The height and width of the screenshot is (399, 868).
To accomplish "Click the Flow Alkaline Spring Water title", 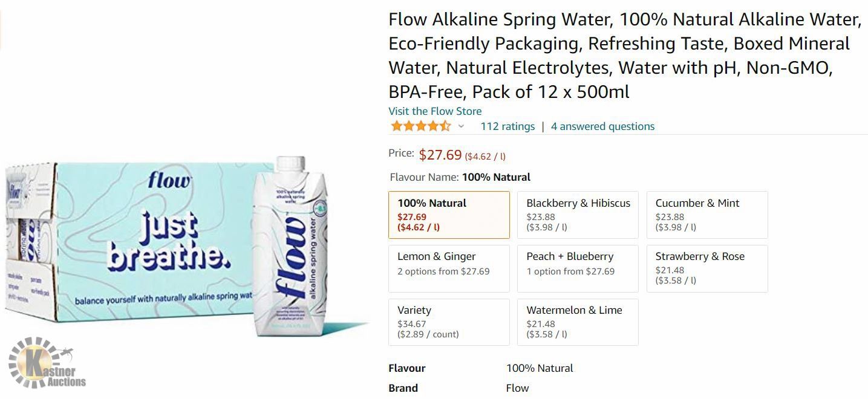I will click(x=625, y=55).
